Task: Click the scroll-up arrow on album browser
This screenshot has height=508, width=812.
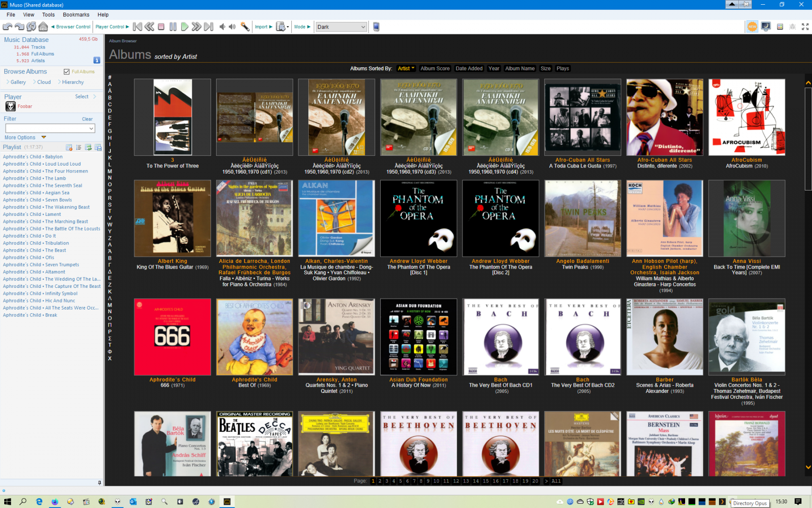Action: pyautogui.click(x=808, y=83)
